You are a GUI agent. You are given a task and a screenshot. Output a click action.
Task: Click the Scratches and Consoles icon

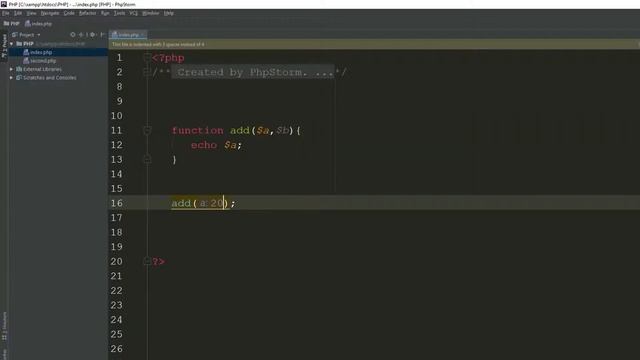tap(19, 78)
